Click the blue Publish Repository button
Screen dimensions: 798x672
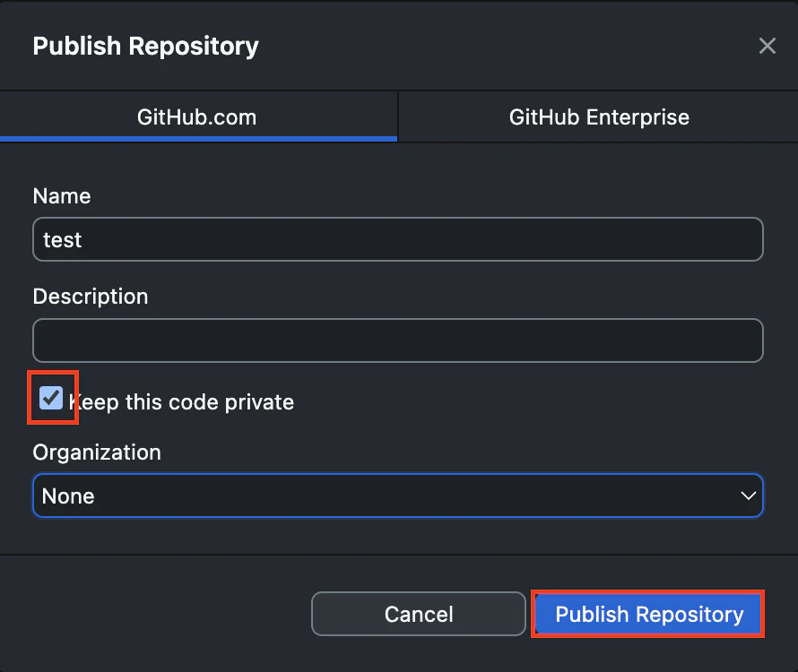click(648, 614)
